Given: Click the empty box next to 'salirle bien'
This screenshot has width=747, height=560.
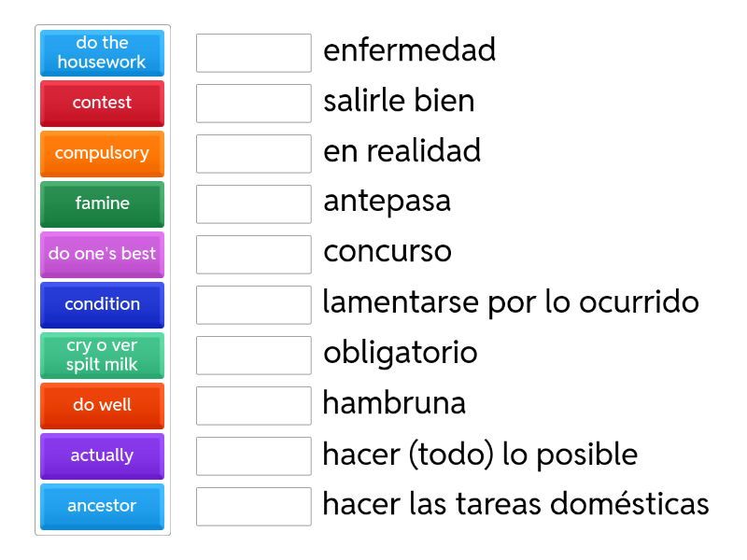Looking at the screenshot, I should [x=253, y=103].
